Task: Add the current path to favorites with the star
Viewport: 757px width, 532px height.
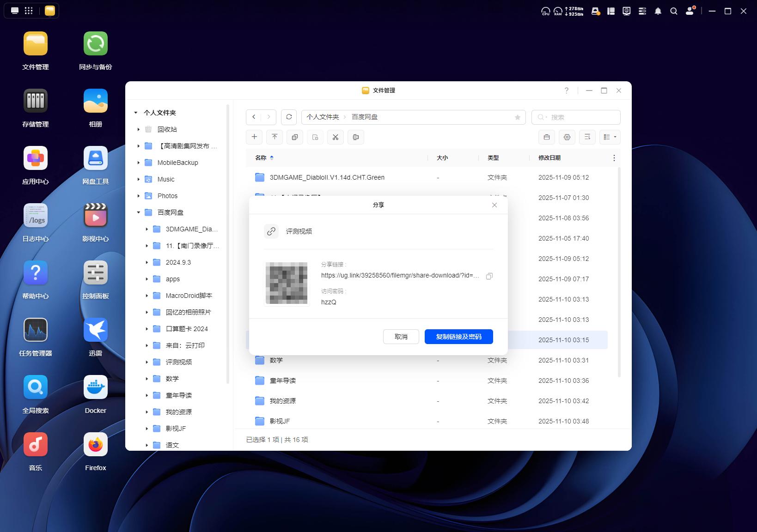Action: point(518,117)
